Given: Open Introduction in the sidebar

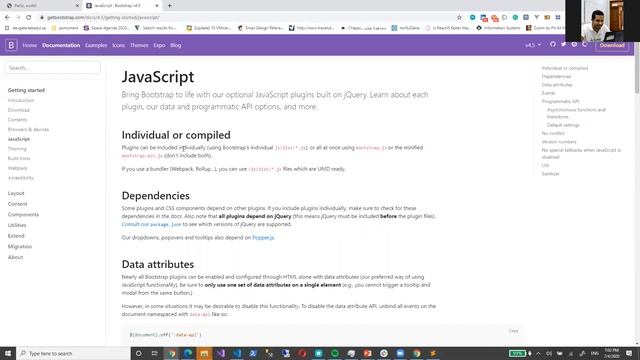Looking at the screenshot, I should pos(21,100).
